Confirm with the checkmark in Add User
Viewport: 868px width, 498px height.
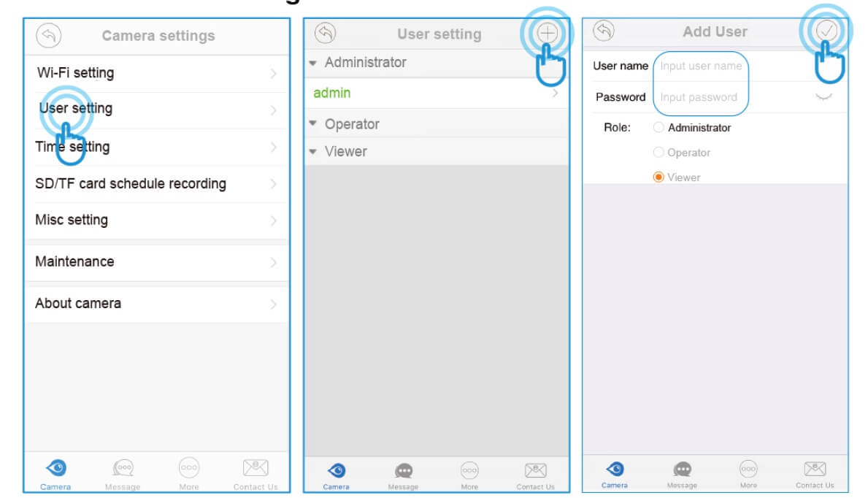pyautogui.click(x=826, y=31)
